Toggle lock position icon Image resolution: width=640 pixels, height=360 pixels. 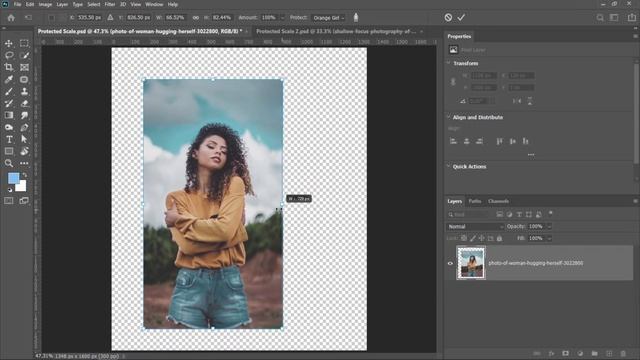[482, 238]
